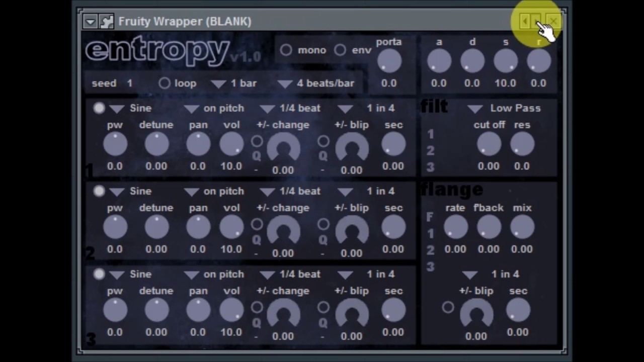Click oscillator 1 detune knob
Screen dimensions: 644x362
click(156, 145)
